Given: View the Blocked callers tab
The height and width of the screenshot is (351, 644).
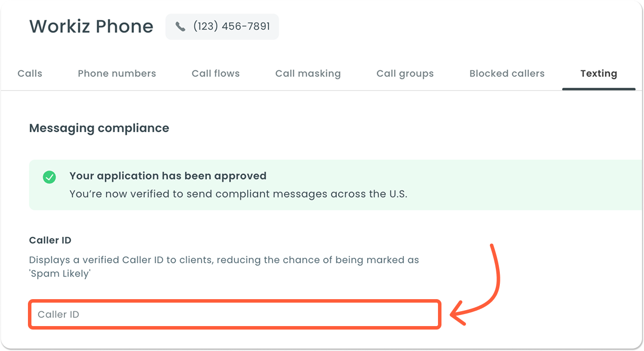Looking at the screenshot, I should 507,74.
